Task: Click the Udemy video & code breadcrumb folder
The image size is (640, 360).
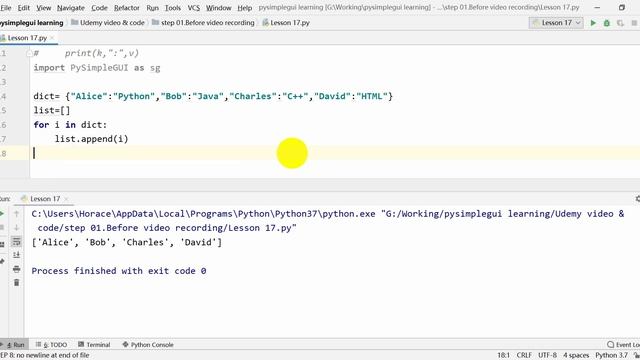Action: pyautogui.click(x=108, y=23)
